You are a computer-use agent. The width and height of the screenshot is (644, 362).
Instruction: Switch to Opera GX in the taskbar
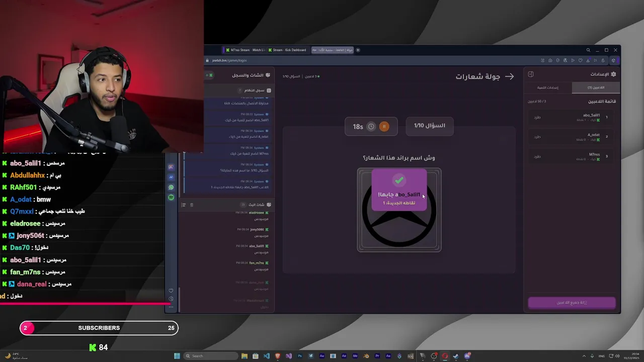tap(445, 356)
